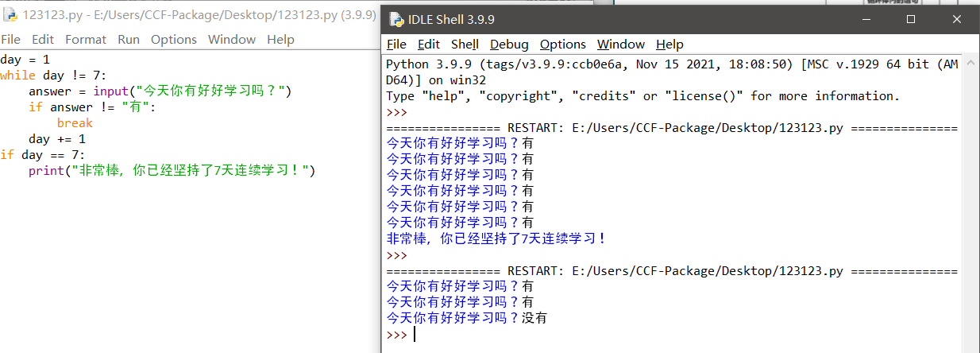Screen dimensions: 980x353
Task: Maximize the IDLE Shell window
Action: (911, 19)
